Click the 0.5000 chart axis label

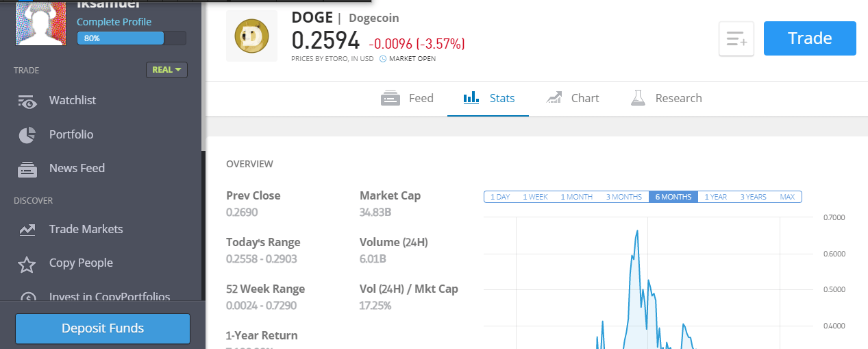click(834, 289)
